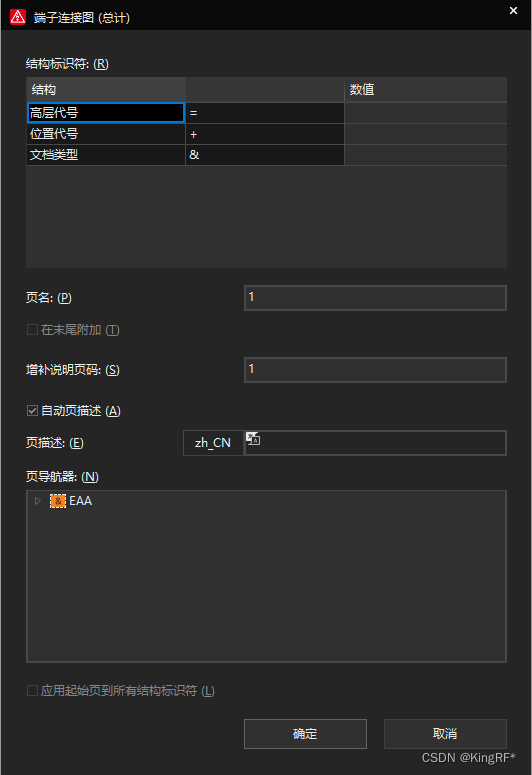Select the 文档类型 row
The height and width of the screenshot is (775, 532).
pos(266,155)
